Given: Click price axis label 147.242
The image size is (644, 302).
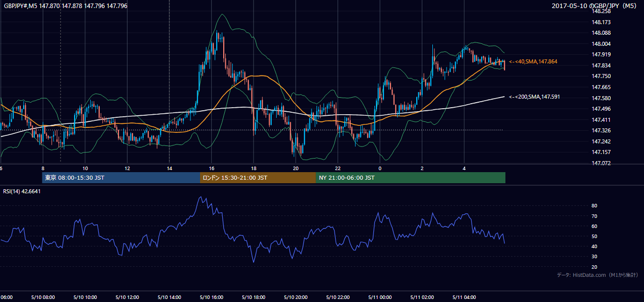Looking at the screenshot, I should coord(602,141).
